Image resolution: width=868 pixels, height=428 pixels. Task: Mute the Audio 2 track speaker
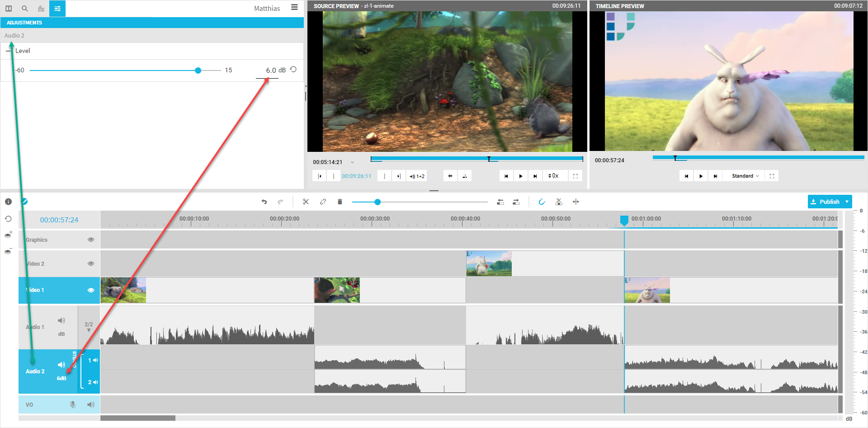pyautogui.click(x=61, y=365)
